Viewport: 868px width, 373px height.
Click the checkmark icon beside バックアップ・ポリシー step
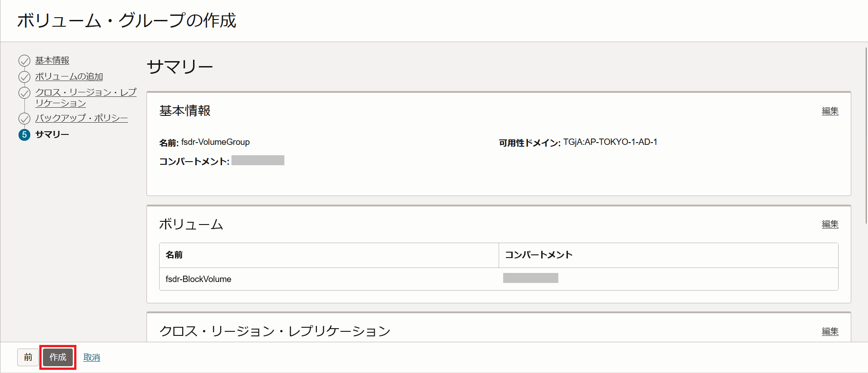pyautogui.click(x=24, y=119)
